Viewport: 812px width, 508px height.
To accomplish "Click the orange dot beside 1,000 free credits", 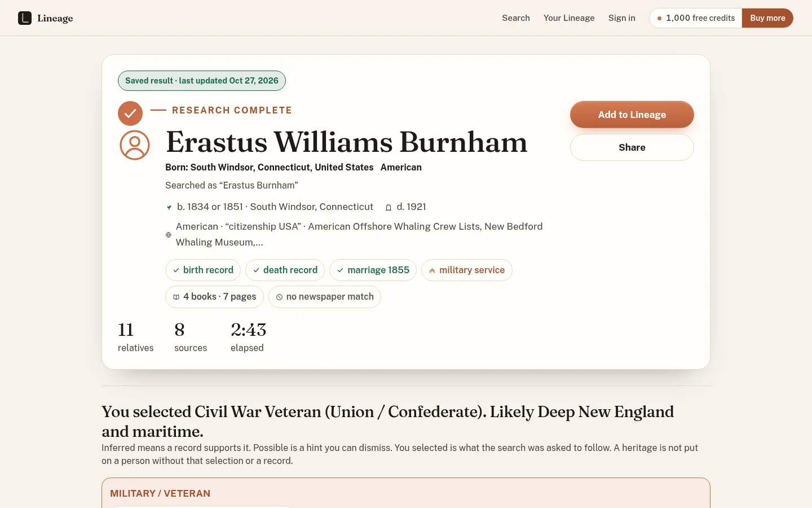I will tap(659, 18).
